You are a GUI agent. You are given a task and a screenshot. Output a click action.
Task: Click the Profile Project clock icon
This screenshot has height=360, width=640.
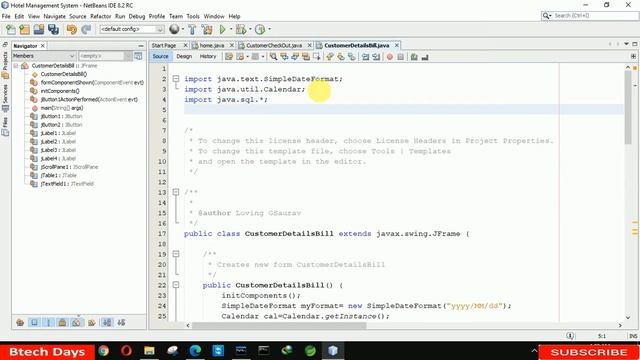[x=260, y=29]
